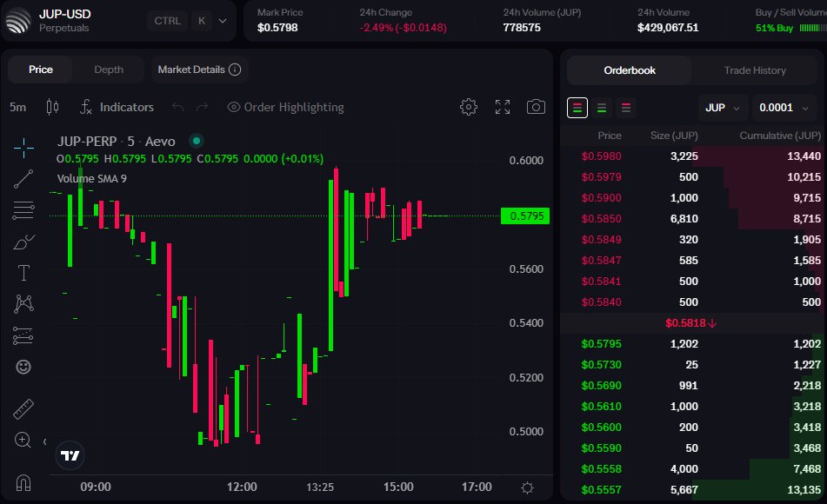
Task: Collapse the drawing toolbar arrow
Action: [x=45, y=441]
